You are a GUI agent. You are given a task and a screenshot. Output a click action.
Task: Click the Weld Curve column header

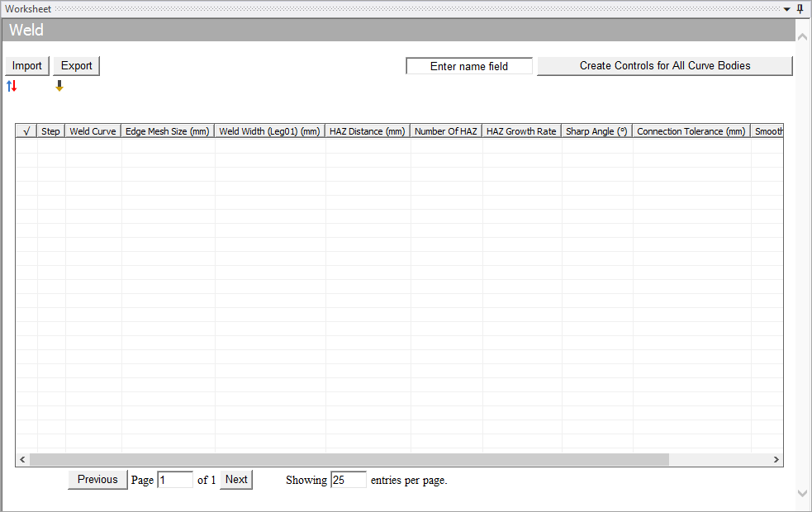click(x=93, y=131)
